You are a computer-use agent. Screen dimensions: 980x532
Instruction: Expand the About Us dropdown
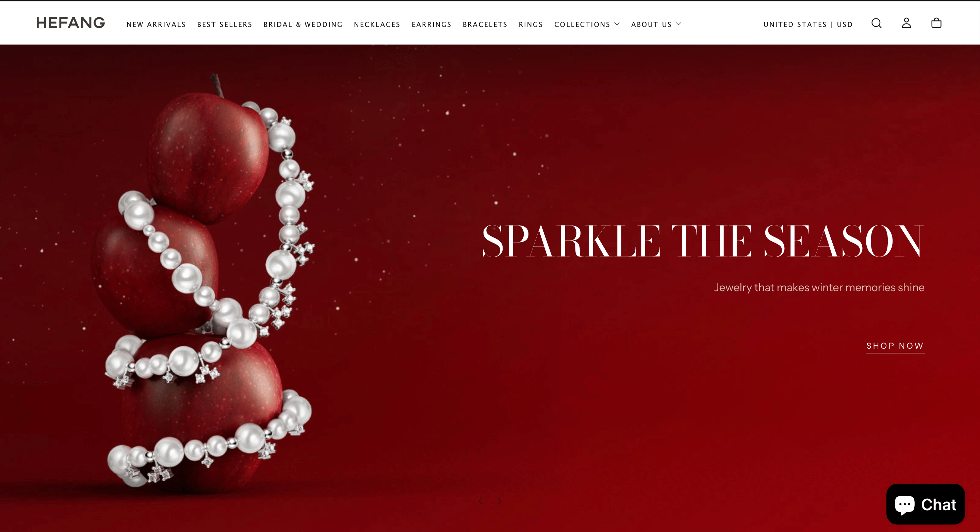656,24
